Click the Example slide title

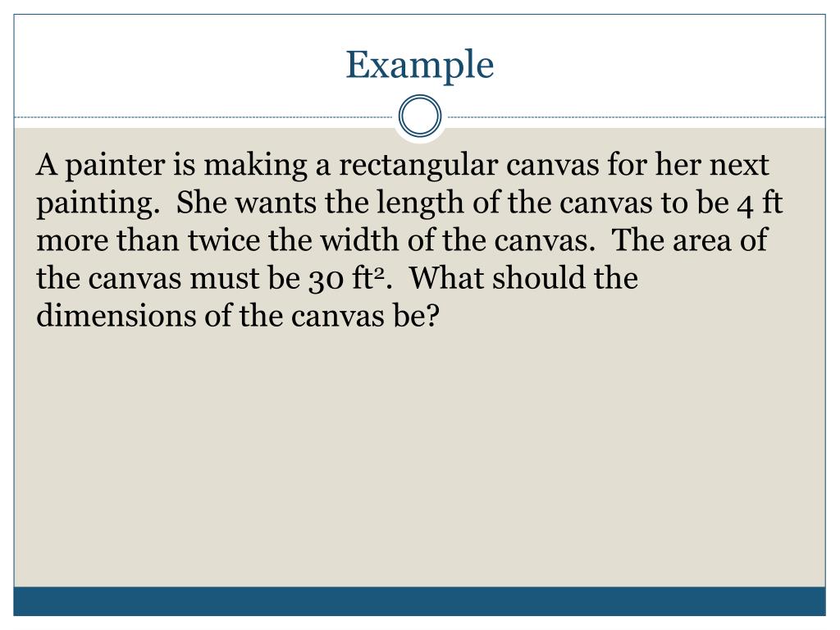(419, 66)
